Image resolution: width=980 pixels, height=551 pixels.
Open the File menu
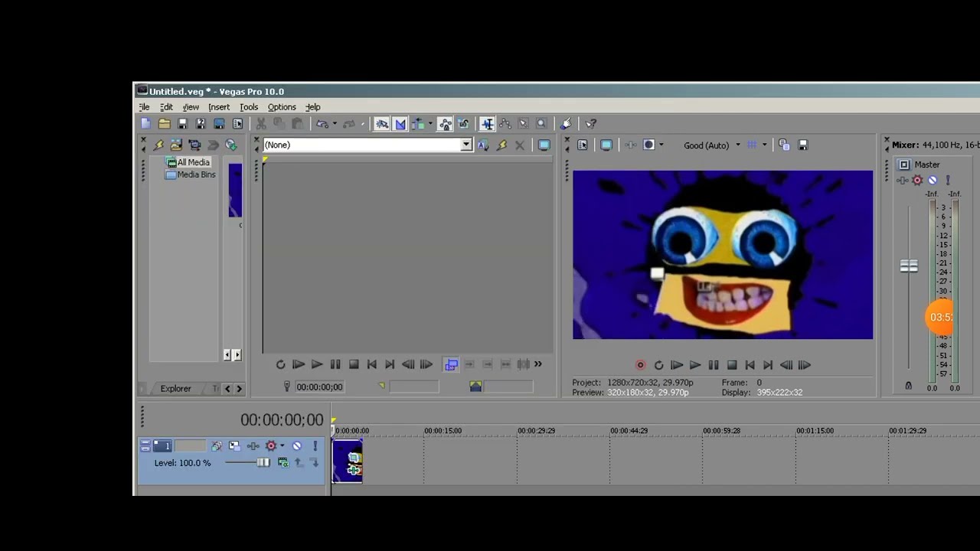click(144, 107)
